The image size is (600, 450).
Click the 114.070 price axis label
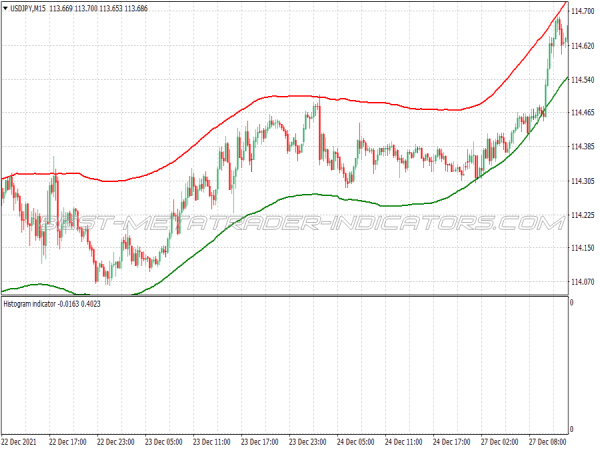pos(584,282)
